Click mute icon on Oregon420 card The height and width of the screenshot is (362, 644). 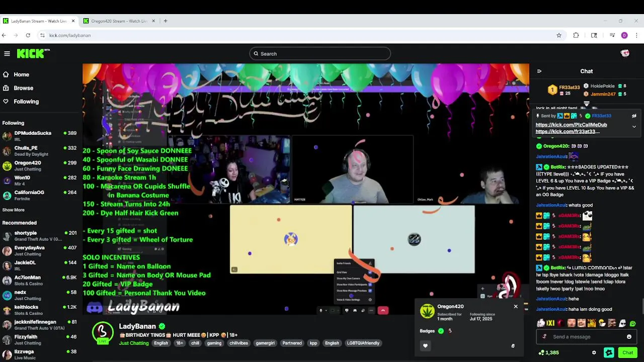coord(513,346)
